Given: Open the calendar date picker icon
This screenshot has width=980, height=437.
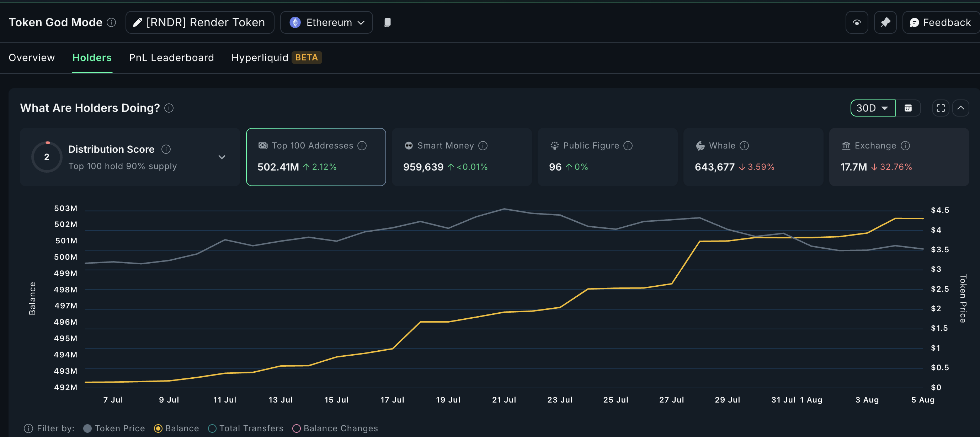Looking at the screenshot, I should [x=908, y=108].
